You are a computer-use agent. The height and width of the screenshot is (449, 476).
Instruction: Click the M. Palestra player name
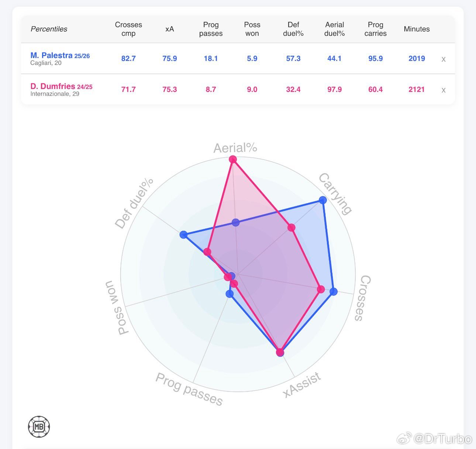coord(51,55)
